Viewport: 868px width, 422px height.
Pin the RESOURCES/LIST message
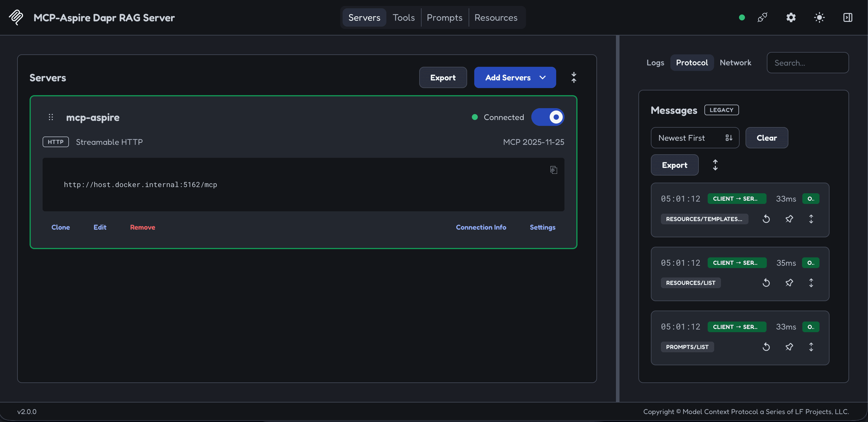(789, 283)
